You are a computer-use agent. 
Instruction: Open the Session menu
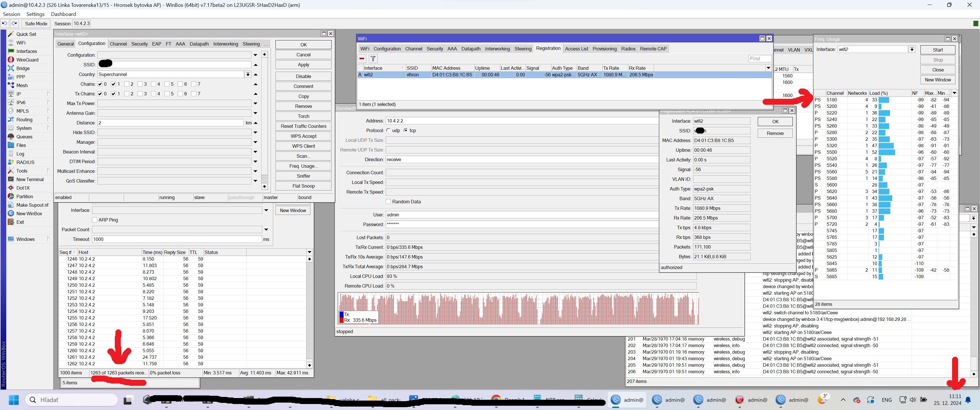click(11, 14)
